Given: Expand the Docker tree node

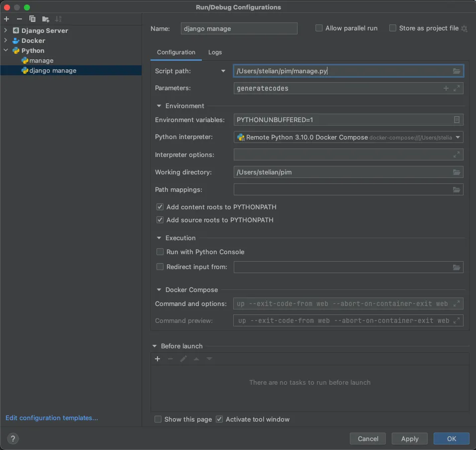Looking at the screenshot, I should 5,40.
